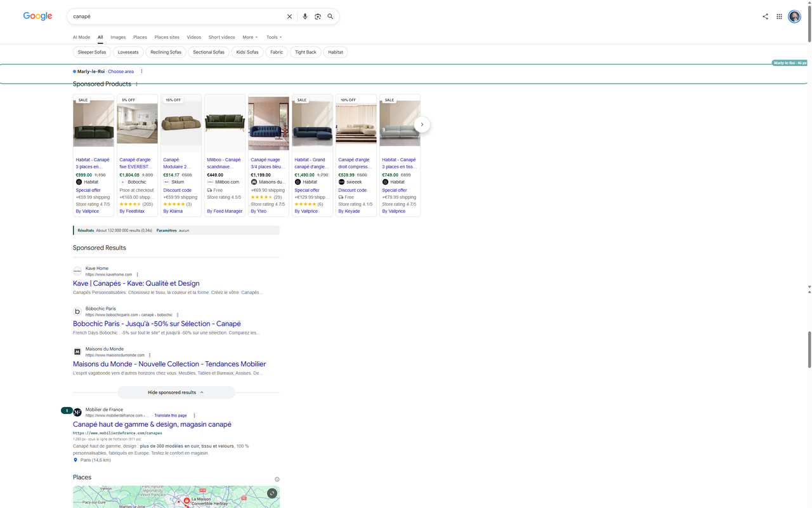Filter by Fabric chip
This screenshot has width=812, height=508.
click(277, 52)
